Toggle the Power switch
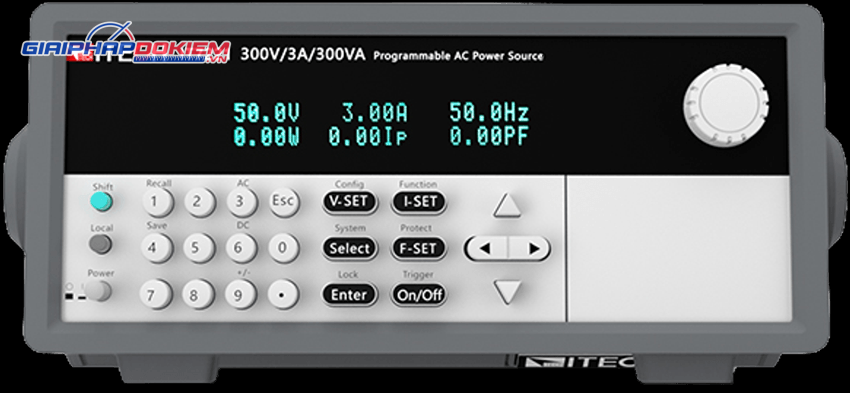This screenshot has width=850, height=393. point(99,292)
